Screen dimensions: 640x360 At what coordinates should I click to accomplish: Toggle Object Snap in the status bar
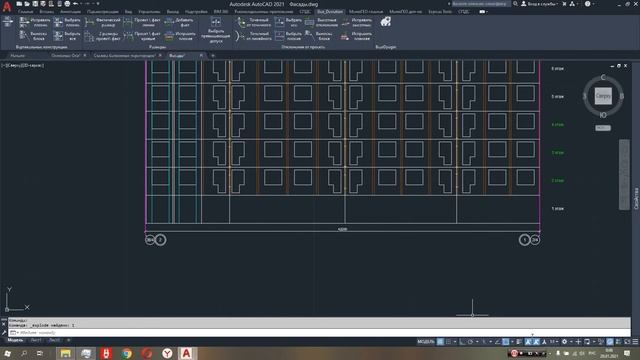point(505,342)
